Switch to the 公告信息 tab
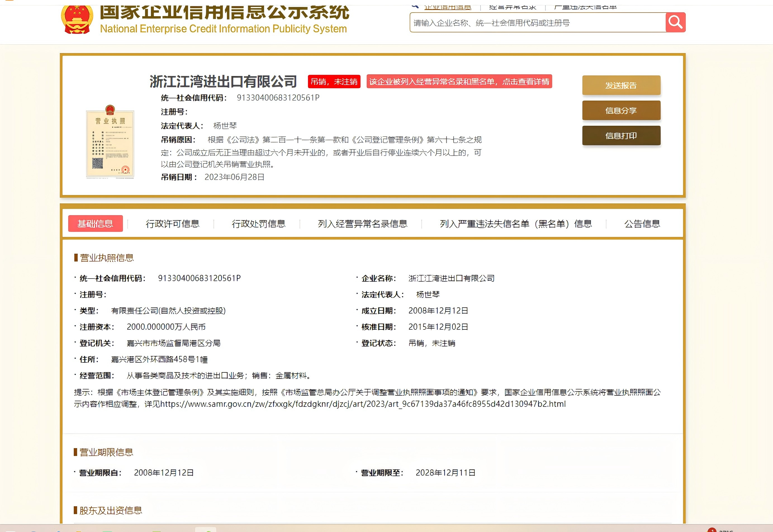Screen dimensions: 773x532 click(642, 224)
